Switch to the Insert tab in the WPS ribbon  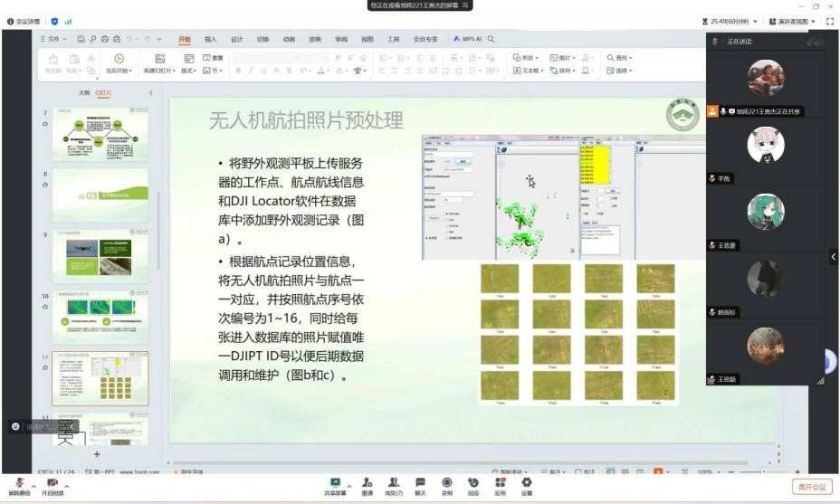[x=210, y=39]
